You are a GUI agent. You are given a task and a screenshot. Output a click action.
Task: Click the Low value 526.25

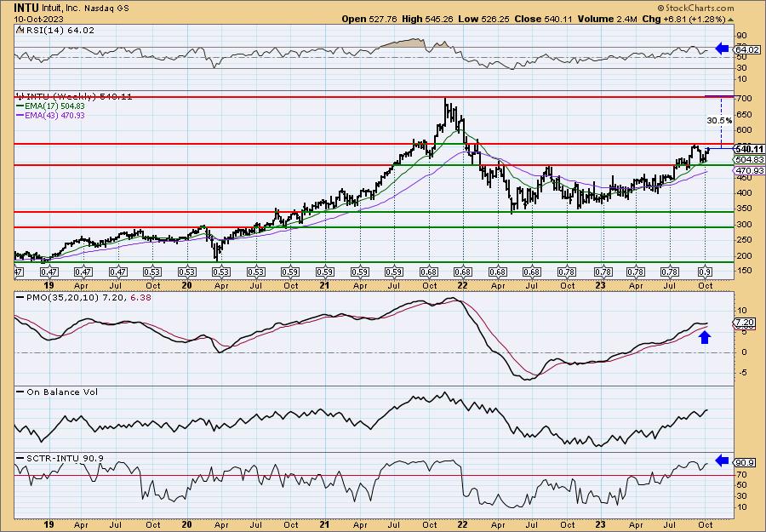(494, 19)
